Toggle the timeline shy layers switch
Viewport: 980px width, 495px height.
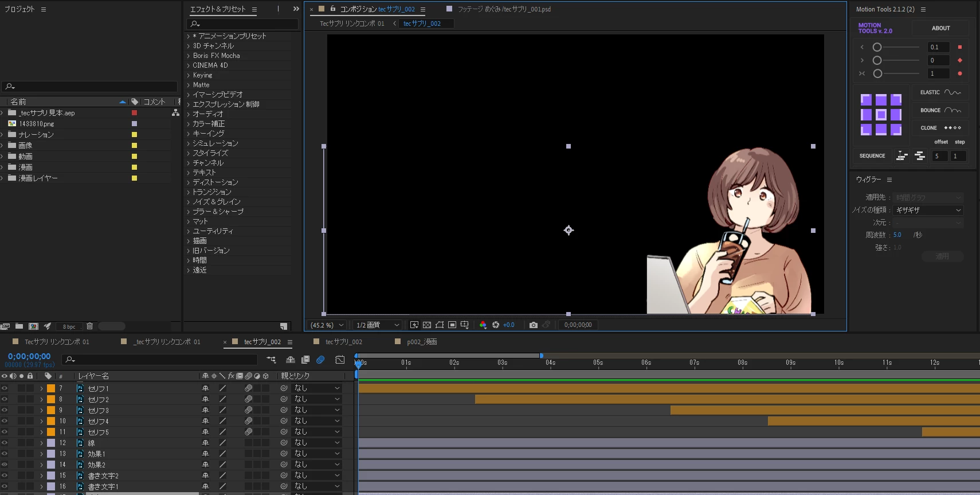coord(291,360)
